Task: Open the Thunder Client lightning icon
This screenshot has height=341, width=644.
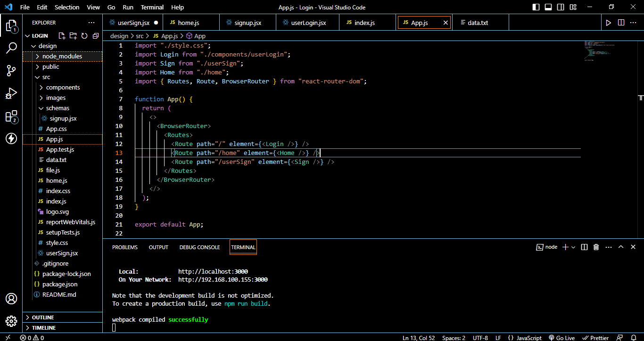Action: point(11,138)
